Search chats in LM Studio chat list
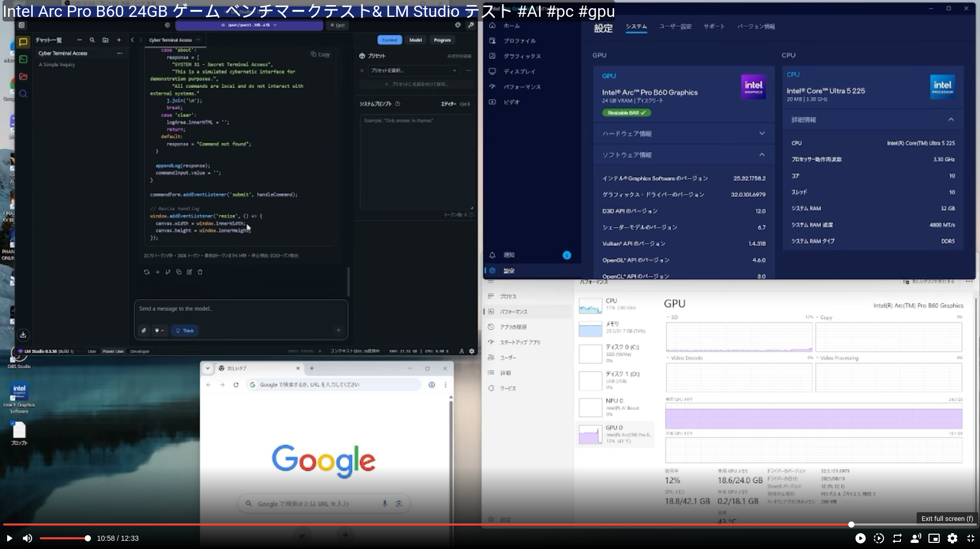The width and height of the screenshot is (980, 549). pyautogui.click(x=92, y=40)
